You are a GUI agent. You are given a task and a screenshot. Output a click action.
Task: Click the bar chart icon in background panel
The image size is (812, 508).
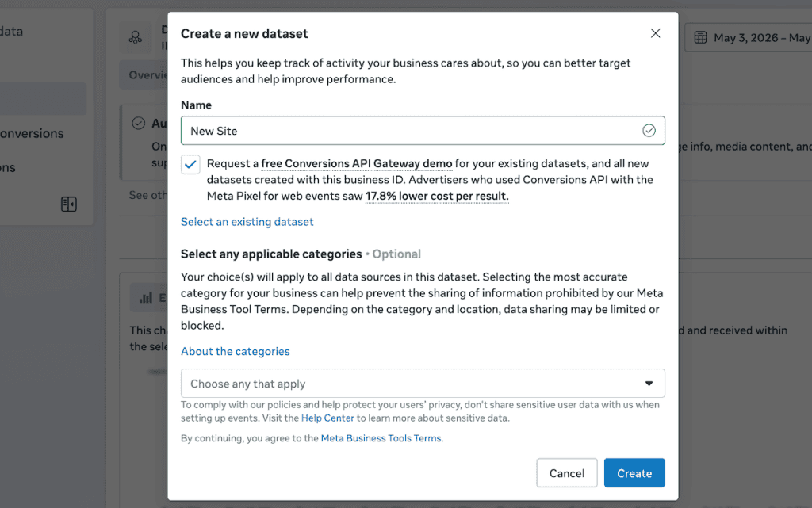[146, 297]
